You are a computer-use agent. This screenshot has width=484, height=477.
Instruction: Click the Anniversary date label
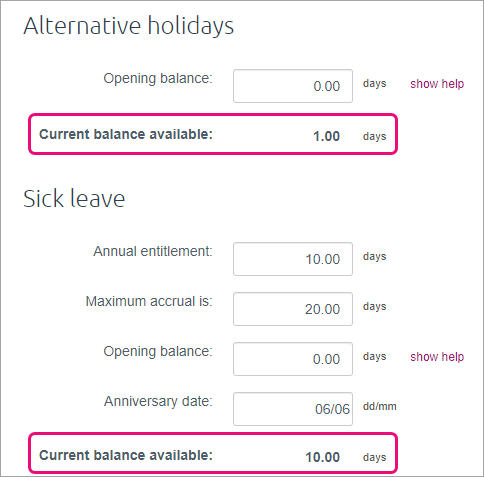click(158, 402)
